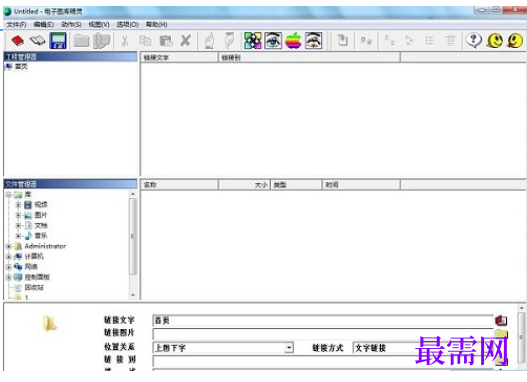Click the 链接文字 column header

tap(179, 57)
